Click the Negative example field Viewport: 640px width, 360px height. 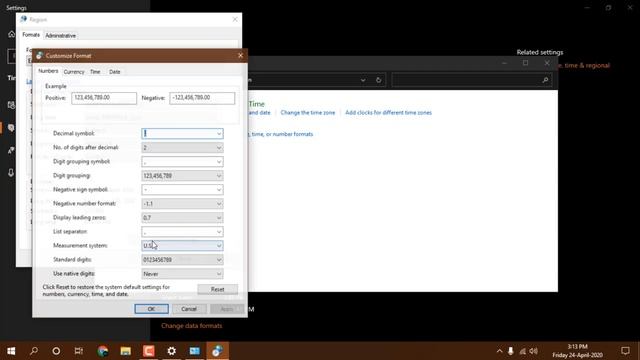point(202,98)
